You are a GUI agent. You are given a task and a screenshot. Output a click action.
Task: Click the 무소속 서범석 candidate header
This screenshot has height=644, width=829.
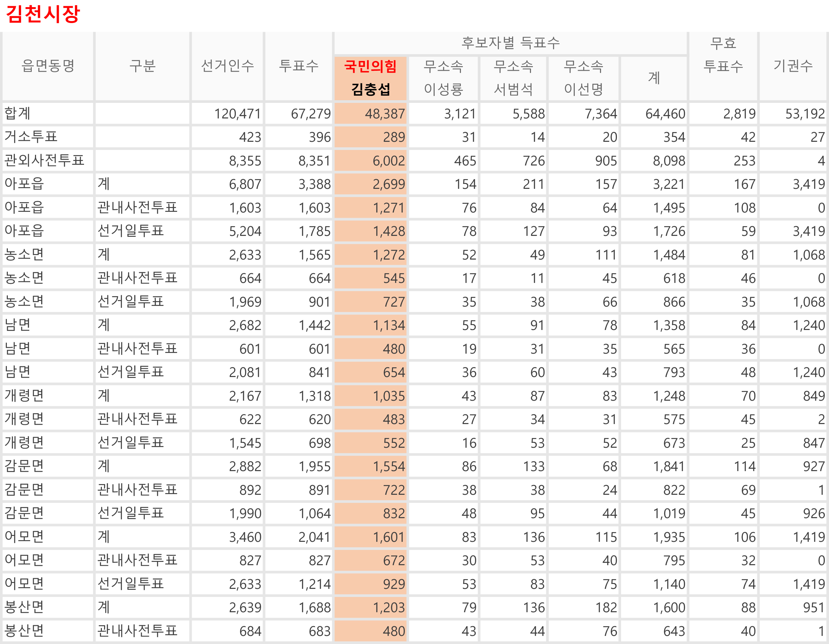coord(513,78)
